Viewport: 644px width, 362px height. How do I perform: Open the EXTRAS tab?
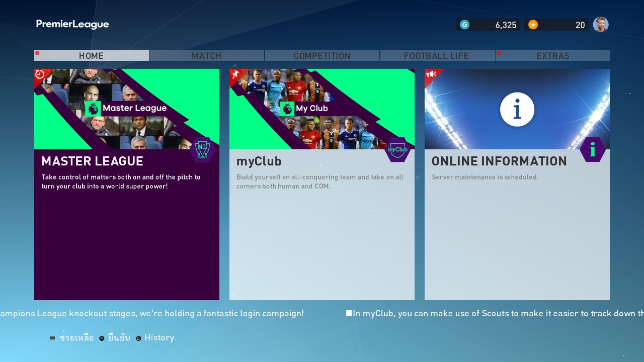(x=552, y=55)
